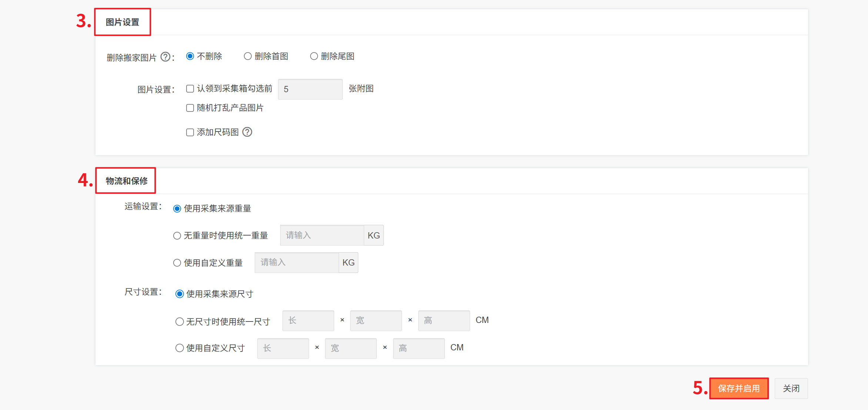
Task: Click the 关闭 button
Action: (791, 389)
